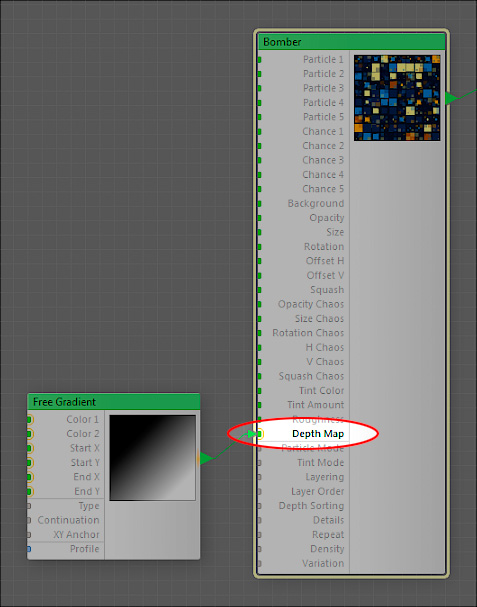This screenshot has width=477, height=607.
Task: Click the Depth Map input connector
Action: click(260, 434)
